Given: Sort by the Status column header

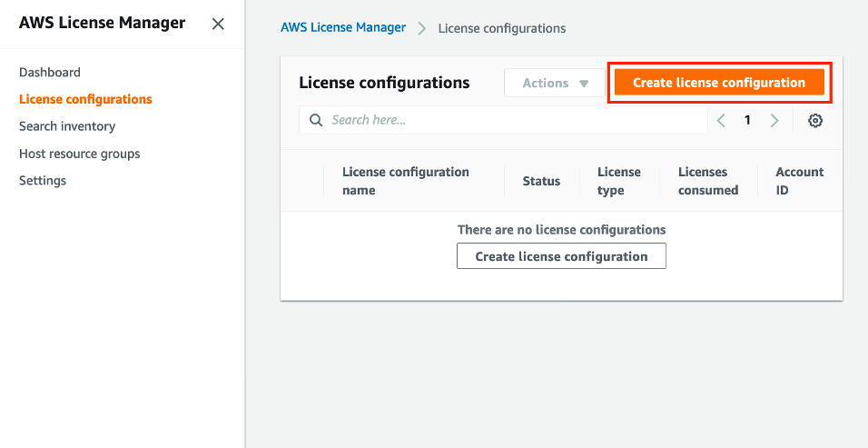Looking at the screenshot, I should tap(541, 181).
